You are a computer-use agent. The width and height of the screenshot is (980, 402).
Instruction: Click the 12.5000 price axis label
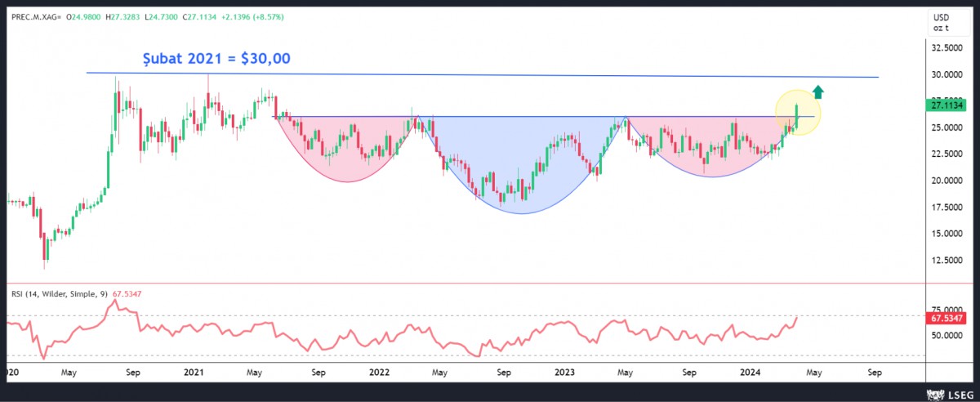pyautogui.click(x=947, y=261)
